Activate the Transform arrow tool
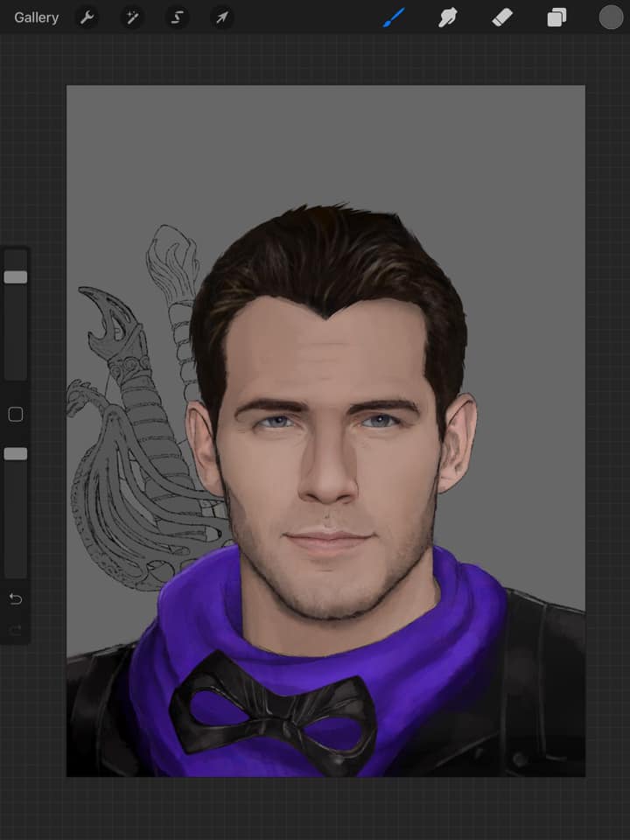Viewport: 630px width, 840px height. pyautogui.click(x=222, y=17)
